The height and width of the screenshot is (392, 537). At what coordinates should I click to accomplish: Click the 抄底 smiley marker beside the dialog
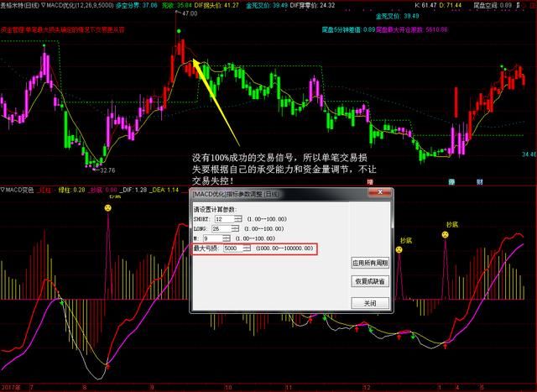point(399,248)
